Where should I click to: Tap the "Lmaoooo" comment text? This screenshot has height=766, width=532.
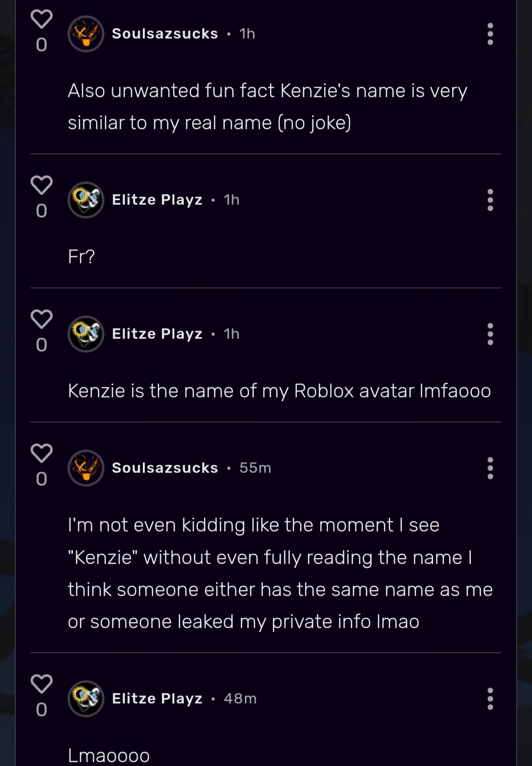[x=109, y=756]
